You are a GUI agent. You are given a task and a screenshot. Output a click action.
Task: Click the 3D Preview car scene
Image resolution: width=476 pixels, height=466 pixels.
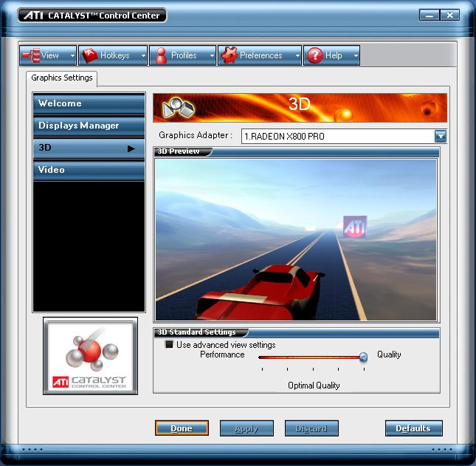pos(296,239)
